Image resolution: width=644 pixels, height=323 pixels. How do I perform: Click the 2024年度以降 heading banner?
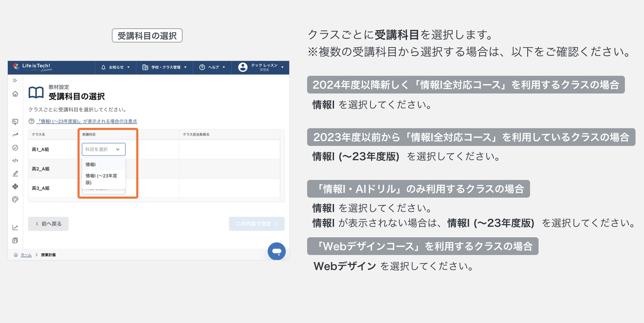[x=466, y=85]
